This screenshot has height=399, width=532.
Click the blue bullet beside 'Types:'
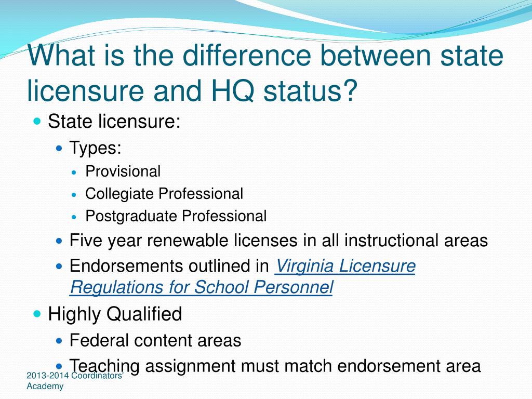tap(59, 148)
